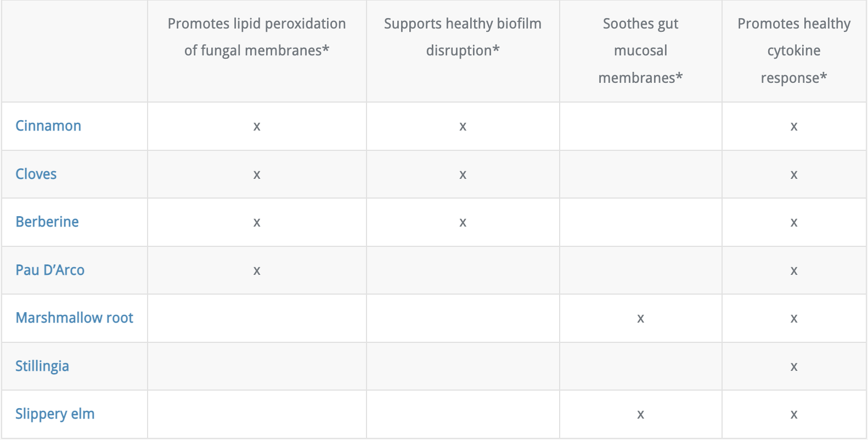Viewport: 868px width, 440px height.
Task: Click Cloves' x under biofilm disruption column
Action: click(x=463, y=175)
